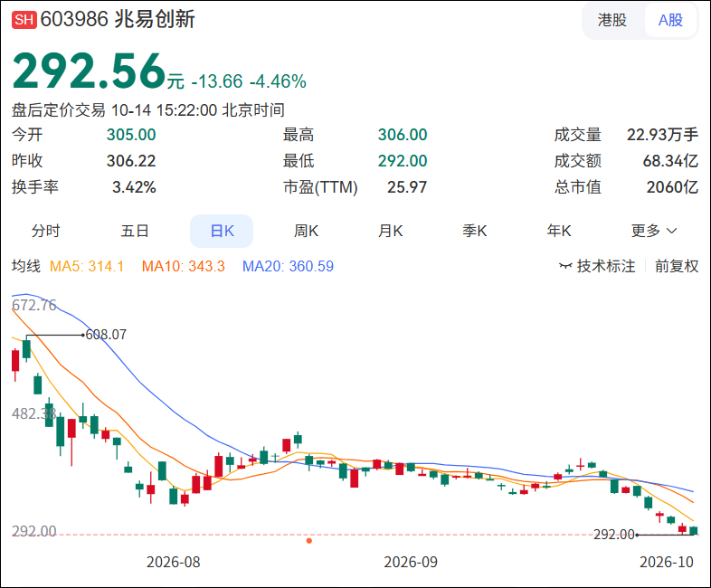Click the red SH exchange badge icon
Image resolution: width=711 pixels, height=588 pixels.
[x=24, y=20]
